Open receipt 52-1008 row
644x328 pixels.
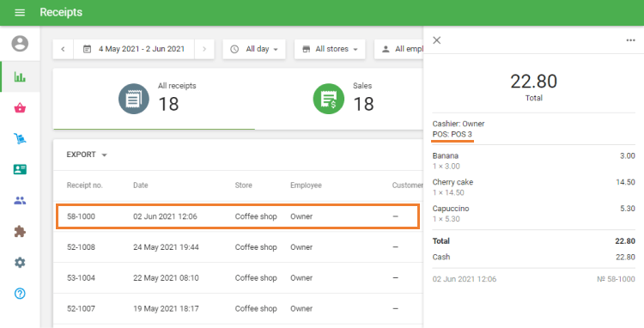pyautogui.click(x=238, y=247)
